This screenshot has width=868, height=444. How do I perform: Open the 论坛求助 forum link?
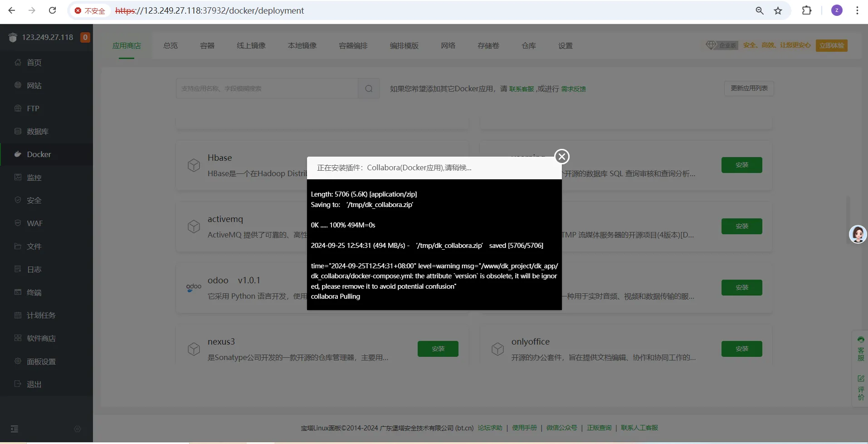coord(490,428)
